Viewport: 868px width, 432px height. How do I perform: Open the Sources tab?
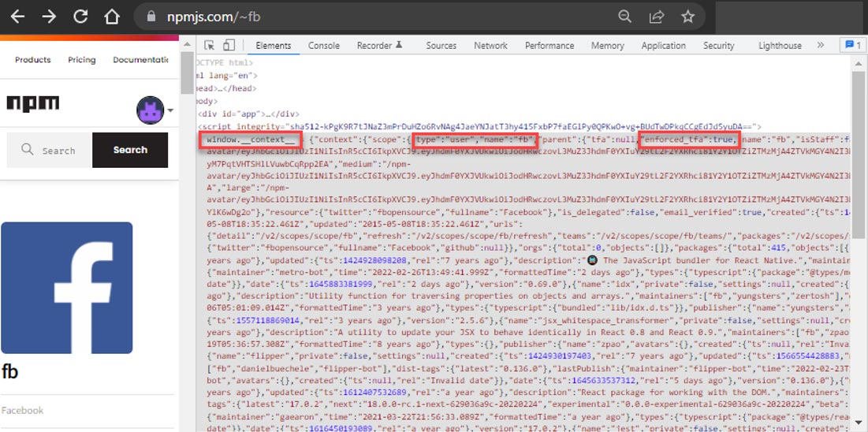[441, 46]
